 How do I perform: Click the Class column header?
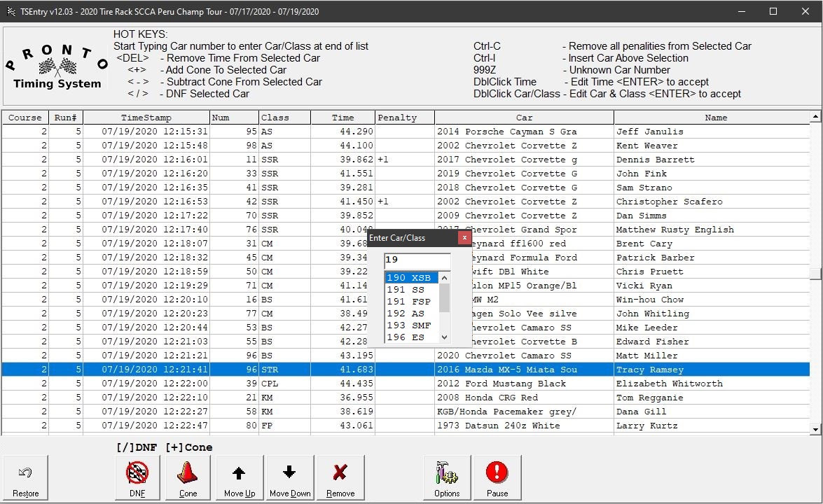[284, 118]
